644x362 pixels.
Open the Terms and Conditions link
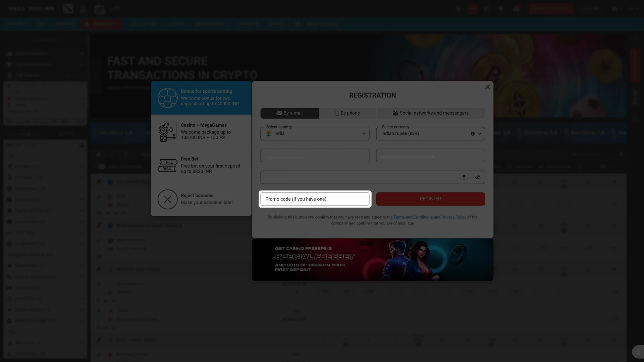pos(413,217)
